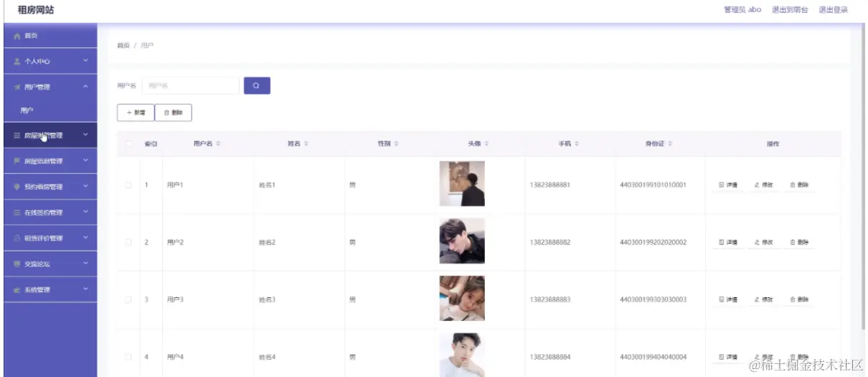Click the 房屋类型管理 list icon
Viewport: 868px width, 377px height.
coord(17,135)
